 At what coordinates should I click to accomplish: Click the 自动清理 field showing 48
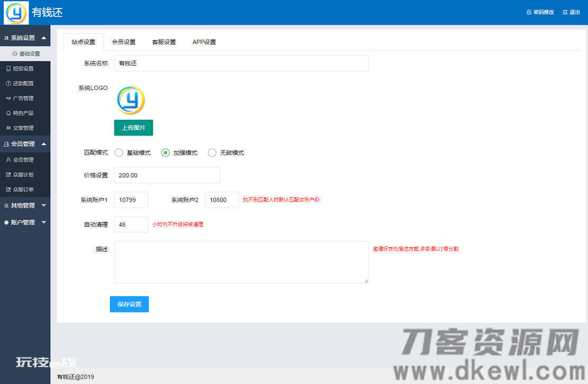pos(131,225)
